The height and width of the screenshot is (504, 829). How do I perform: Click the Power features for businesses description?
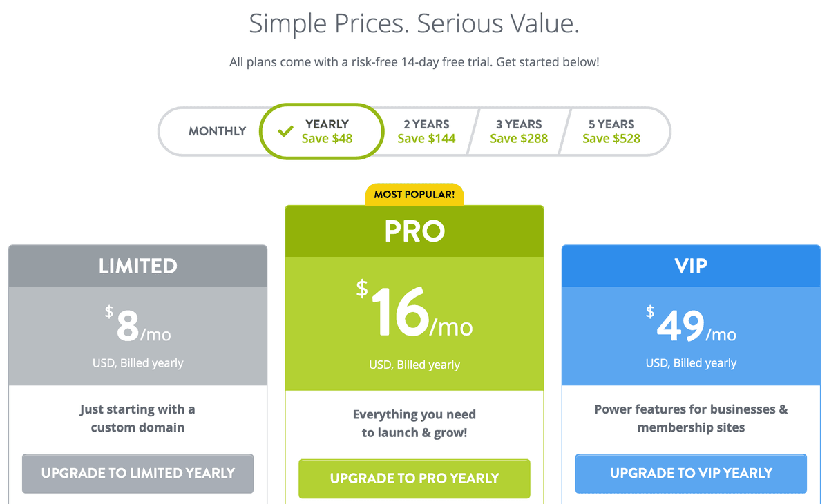point(691,418)
